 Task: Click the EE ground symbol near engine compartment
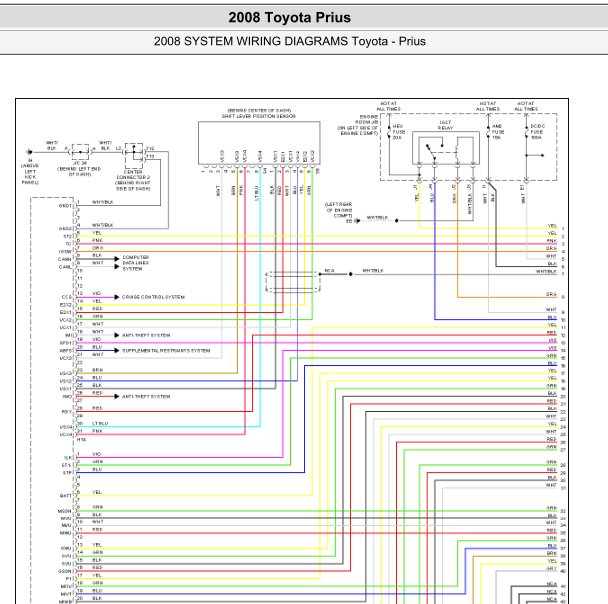357,221
